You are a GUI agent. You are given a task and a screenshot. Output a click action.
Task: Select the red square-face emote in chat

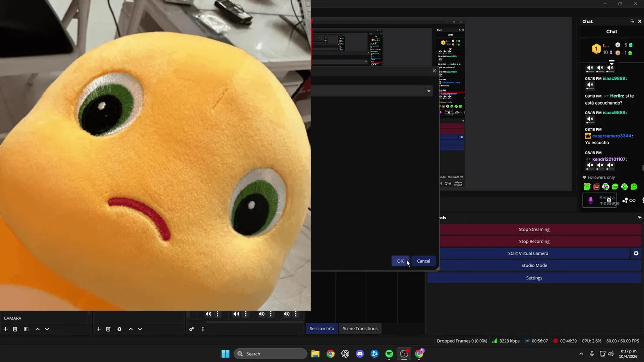pos(596,187)
